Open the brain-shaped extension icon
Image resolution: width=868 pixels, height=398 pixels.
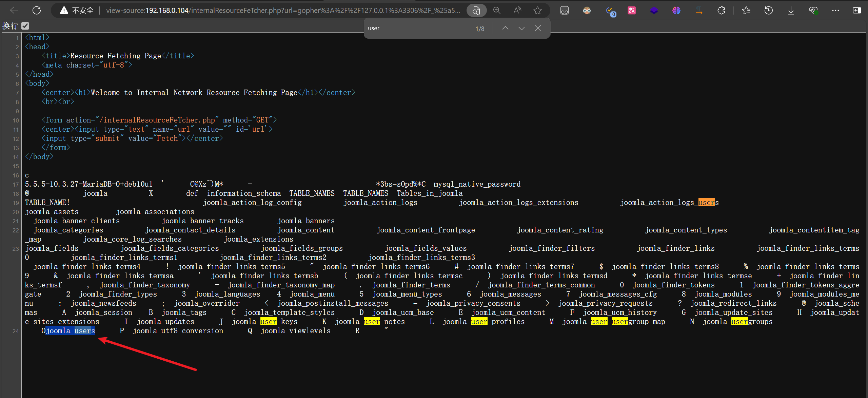(x=676, y=11)
